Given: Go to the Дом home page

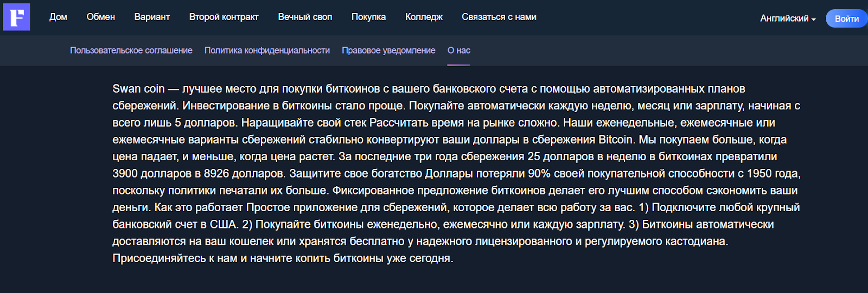Looking at the screenshot, I should tap(58, 17).
